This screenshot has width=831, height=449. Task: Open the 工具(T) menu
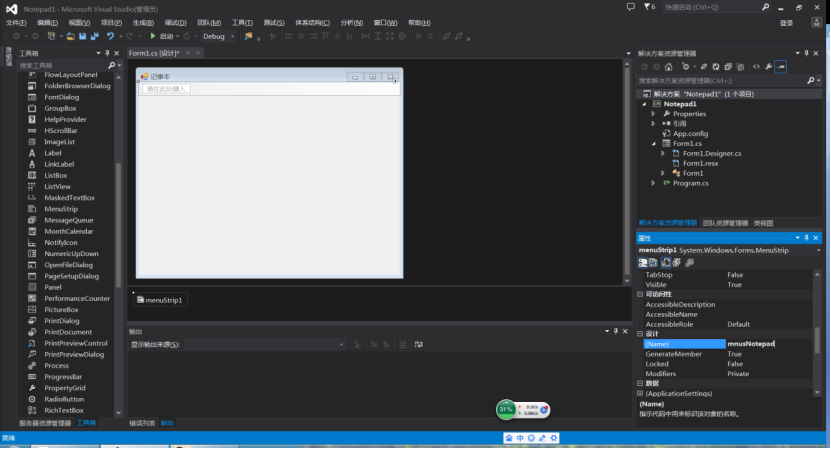(x=242, y=23)
